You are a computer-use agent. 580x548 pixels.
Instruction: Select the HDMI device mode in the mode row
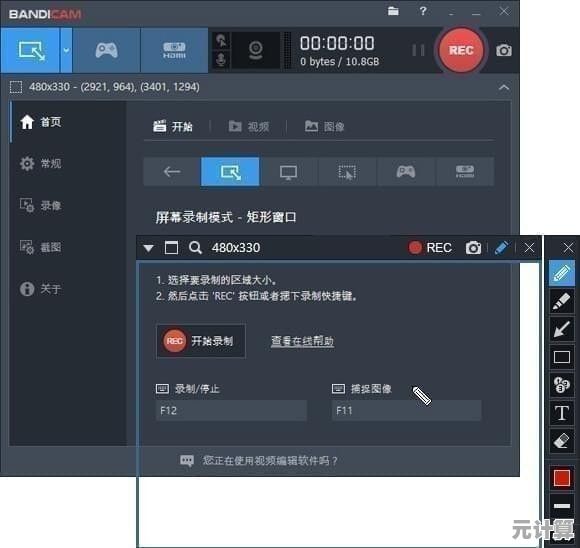point(465,172)
